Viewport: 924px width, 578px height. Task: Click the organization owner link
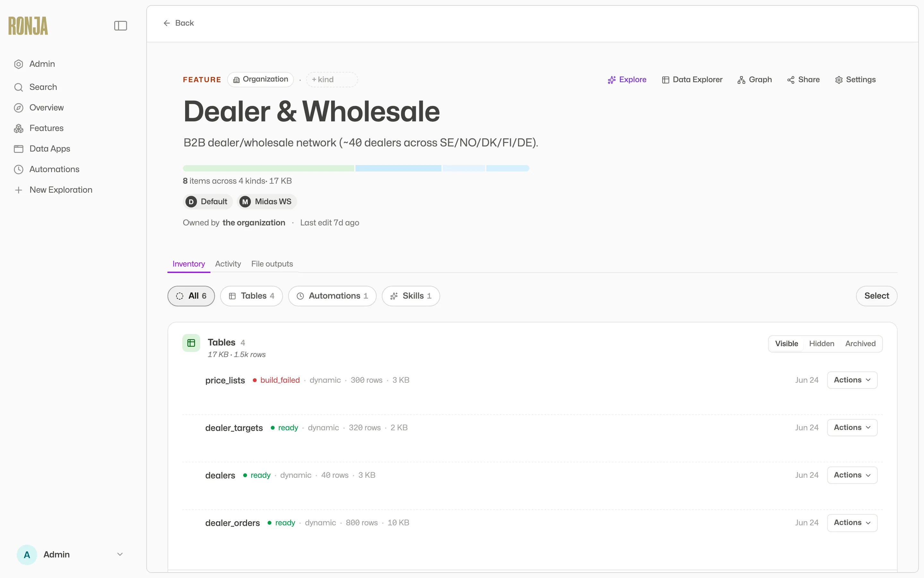point(254,223)
